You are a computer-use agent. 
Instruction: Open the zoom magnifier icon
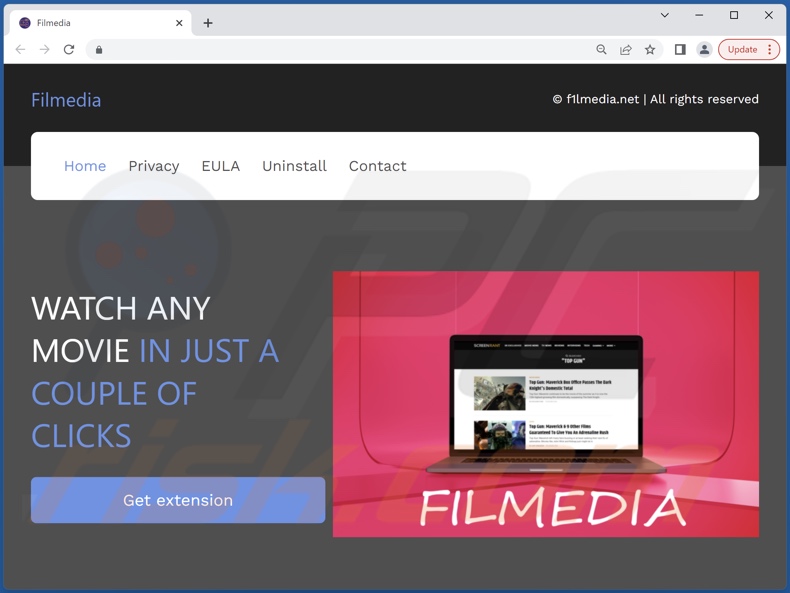pyautogui.click(x=601, y=50)
